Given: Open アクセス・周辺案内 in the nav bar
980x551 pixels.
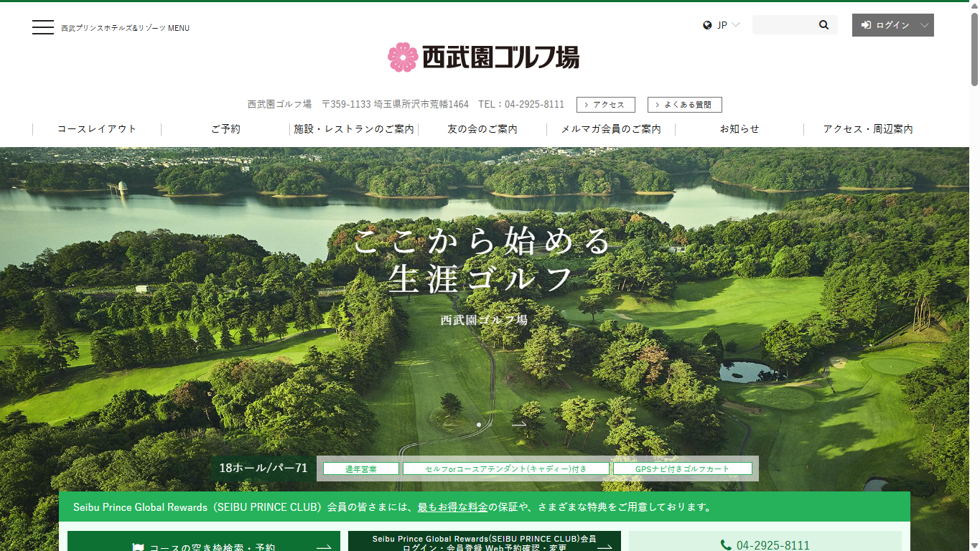Looking at the screenshot, I should [x=868, y=129].
